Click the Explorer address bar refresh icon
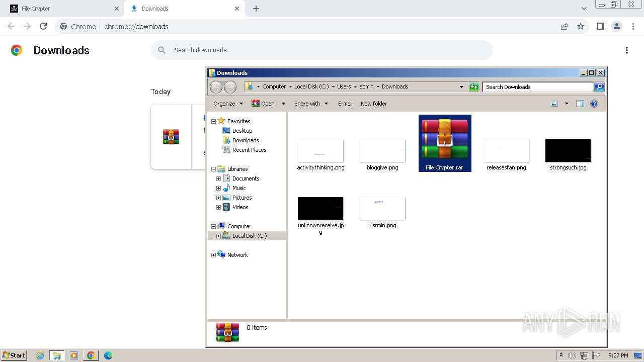 coord(474,87)
